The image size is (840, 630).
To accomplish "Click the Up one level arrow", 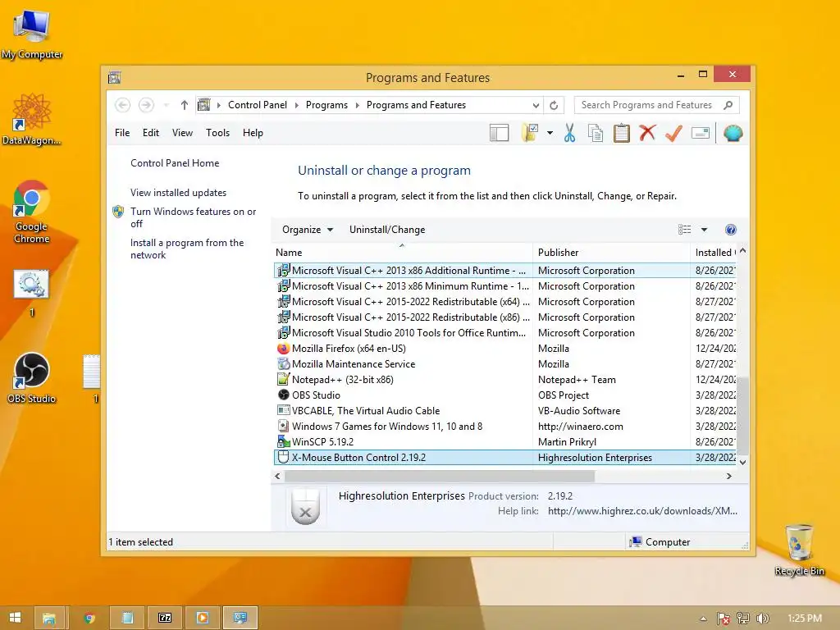I will tap(185, 105).
